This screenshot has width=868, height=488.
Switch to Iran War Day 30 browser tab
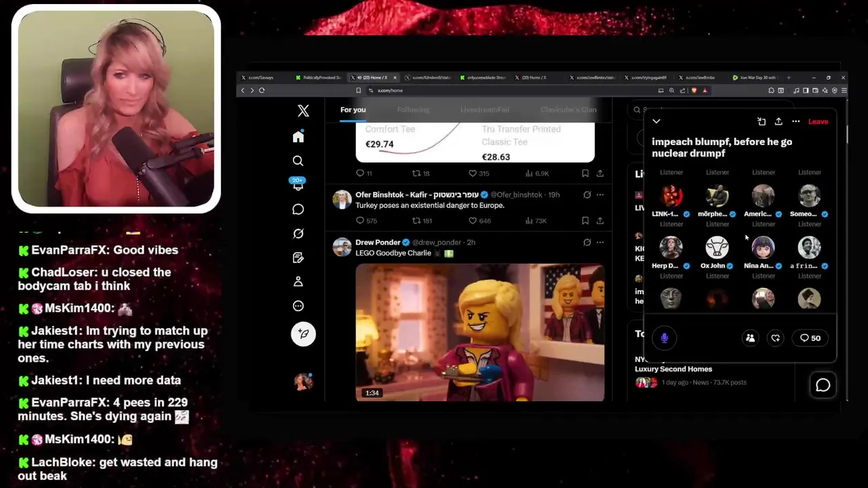click(755, 77)
